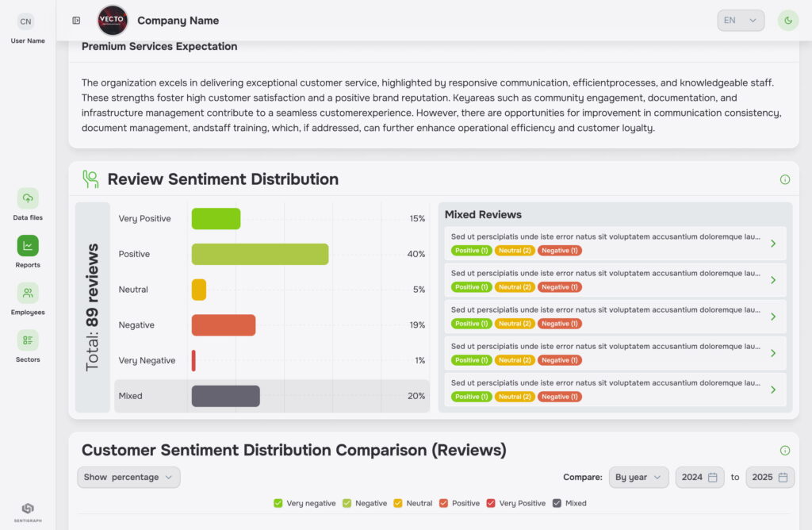The width and height of the screenshot is (812, 530).
Task: Select the Very Positive sentiment row
Action: [271, 219]
